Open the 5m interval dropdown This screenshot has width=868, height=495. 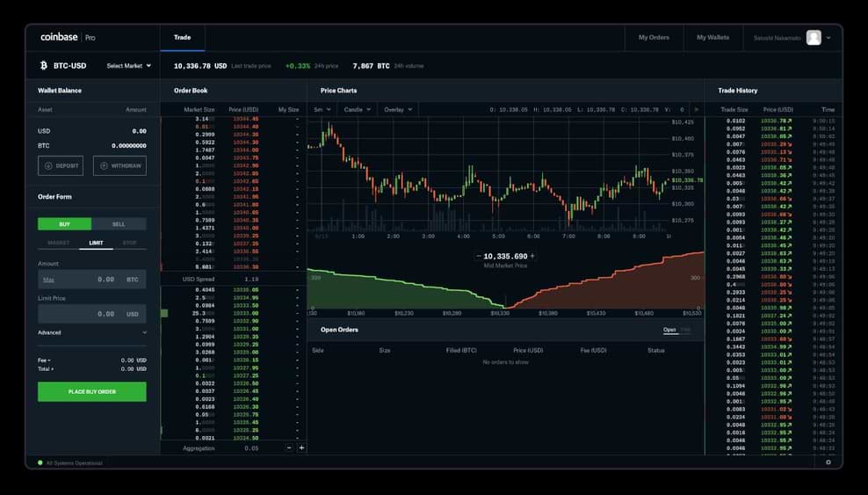(322, 110)
